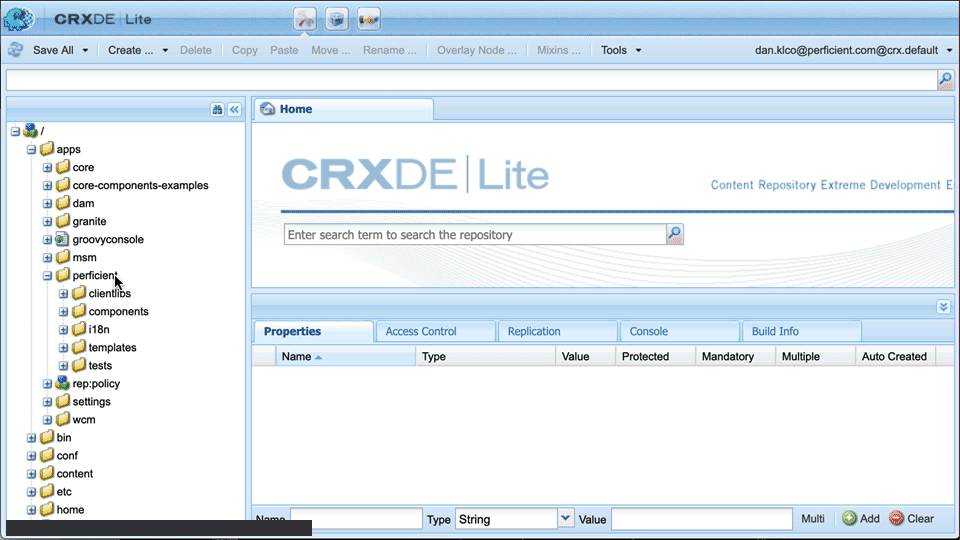Select the Properties tab

pos(313,331)
